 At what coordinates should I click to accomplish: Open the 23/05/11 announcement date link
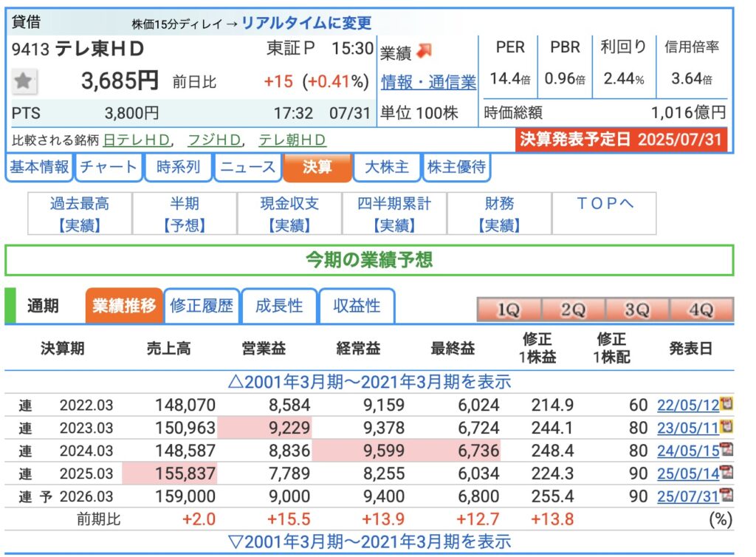pos(688,428)
